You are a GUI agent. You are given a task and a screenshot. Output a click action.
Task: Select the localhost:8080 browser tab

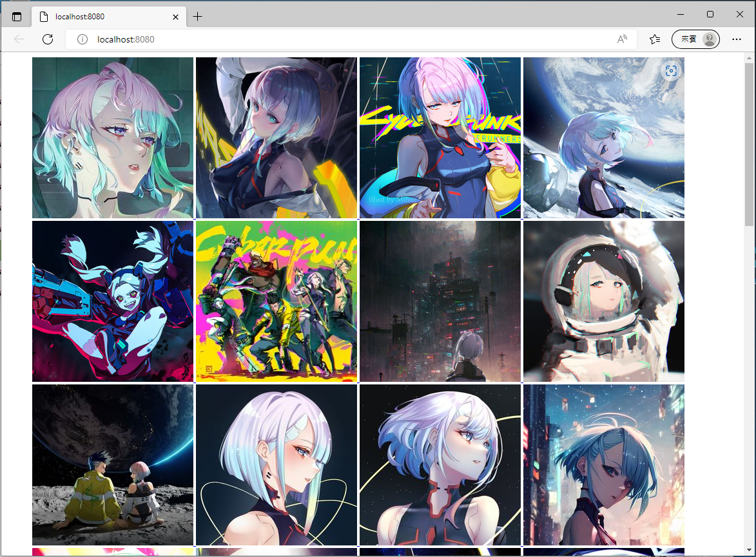click(x=110, y=16)
